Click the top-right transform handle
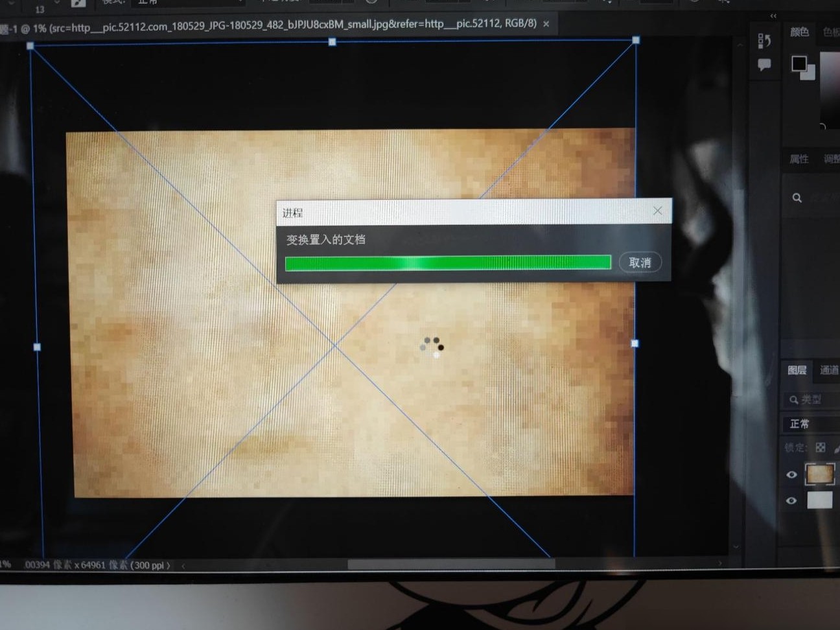Image resolution: width=840 pixels, height=630 pixels. point(636,40)
